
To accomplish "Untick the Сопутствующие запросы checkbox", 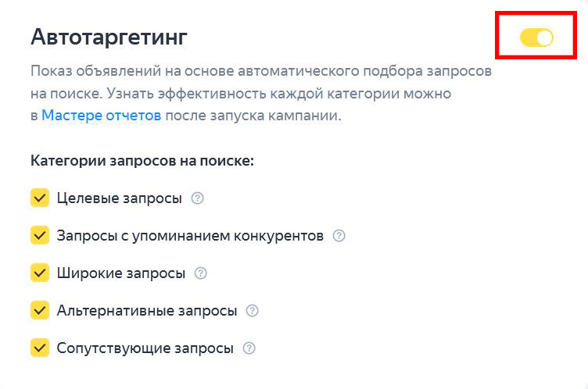I will [x=40, y=348].
